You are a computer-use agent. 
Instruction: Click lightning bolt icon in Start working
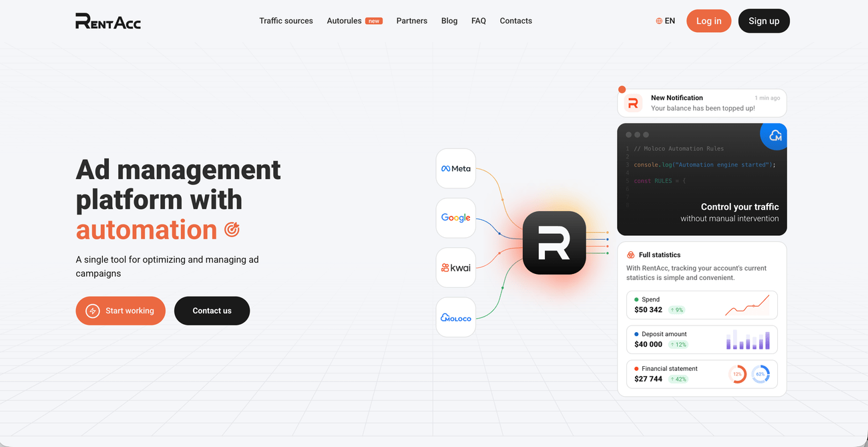93,311
